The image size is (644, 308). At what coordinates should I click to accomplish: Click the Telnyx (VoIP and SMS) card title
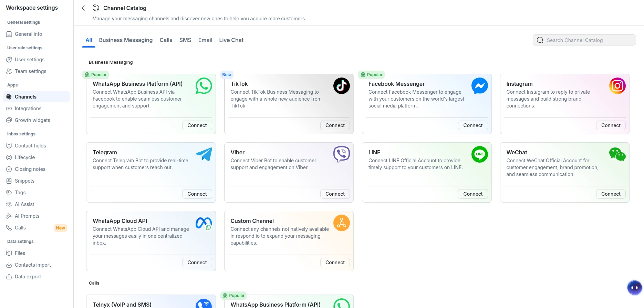point(122,305)
